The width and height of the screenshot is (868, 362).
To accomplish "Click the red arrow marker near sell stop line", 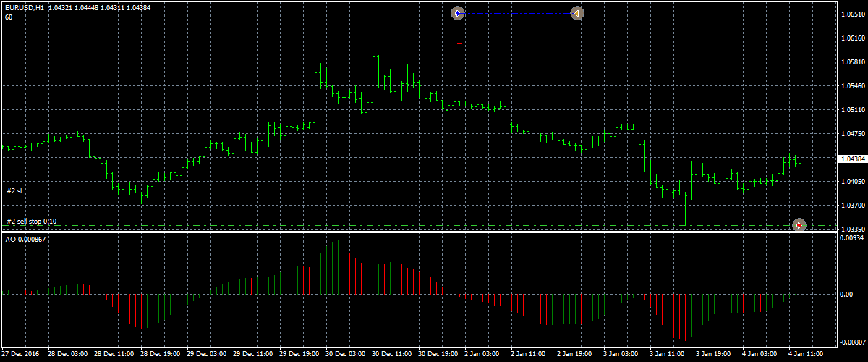I will tap(799, 225).
